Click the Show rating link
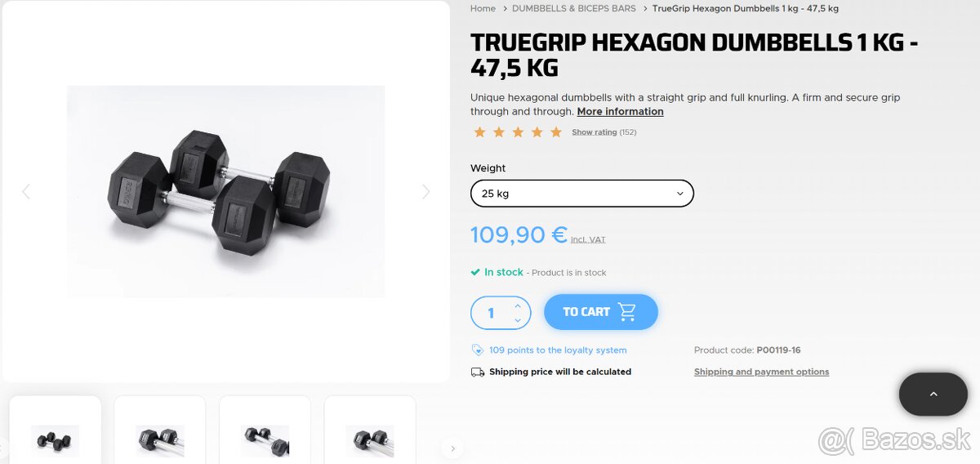Viewport: 980px width, 464px height. point(594,132)
